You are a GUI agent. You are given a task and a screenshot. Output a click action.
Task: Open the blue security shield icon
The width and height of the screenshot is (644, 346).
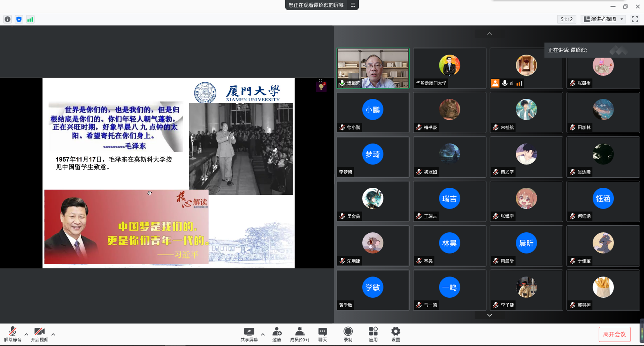[19, 19]
